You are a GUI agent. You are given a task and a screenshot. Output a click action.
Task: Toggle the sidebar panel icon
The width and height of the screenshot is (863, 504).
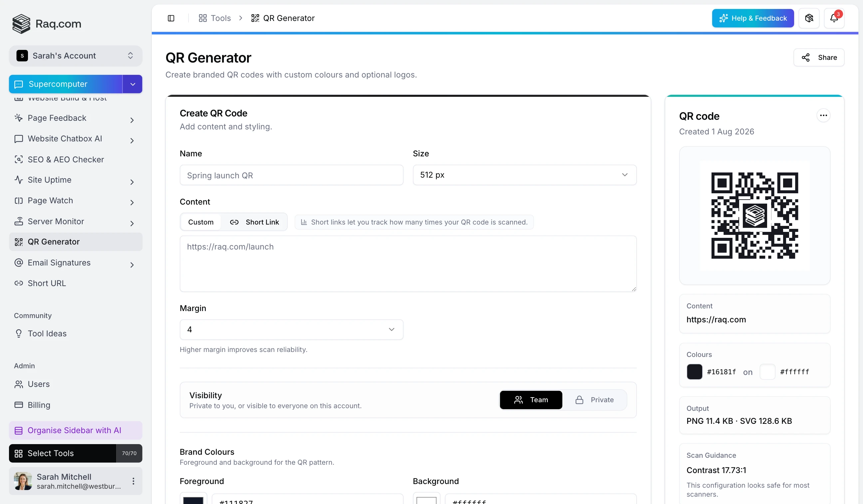click(171, 18)
